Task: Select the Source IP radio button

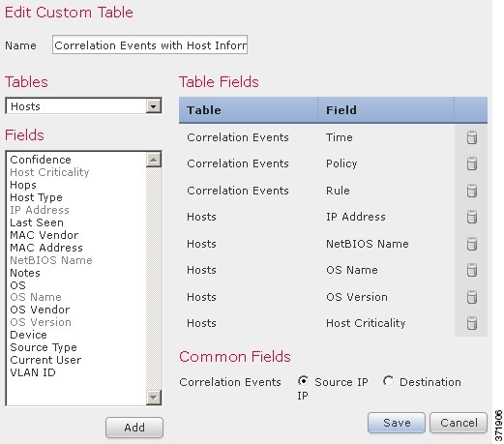Action: point(303,381)
